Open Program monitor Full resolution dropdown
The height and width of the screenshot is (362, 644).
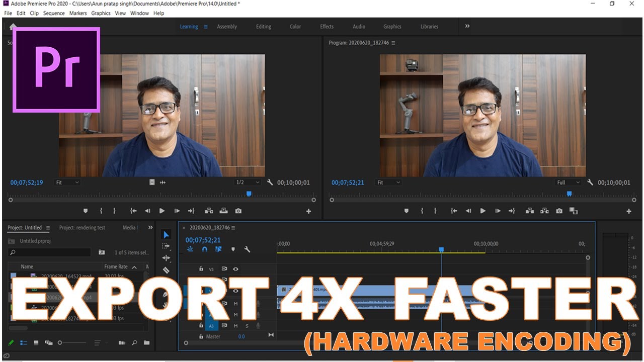569,183
